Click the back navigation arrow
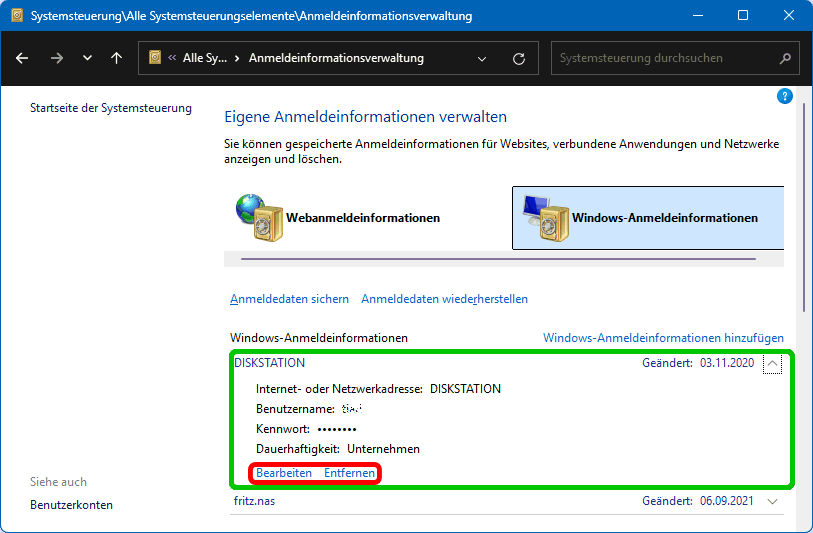813x533 pixels. click(22, 58)
